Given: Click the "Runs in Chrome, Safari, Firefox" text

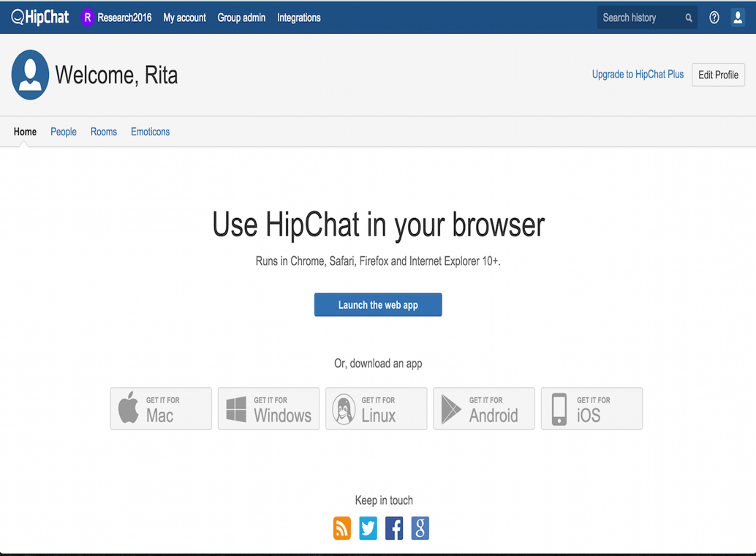Looking at the screenshot, I should click(378, 261).
